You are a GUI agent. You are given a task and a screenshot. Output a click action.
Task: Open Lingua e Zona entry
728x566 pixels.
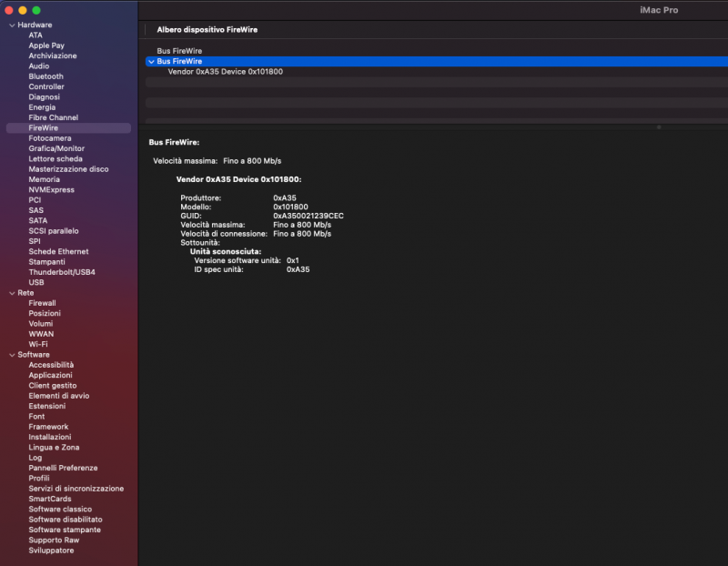[x=54, y=448]
